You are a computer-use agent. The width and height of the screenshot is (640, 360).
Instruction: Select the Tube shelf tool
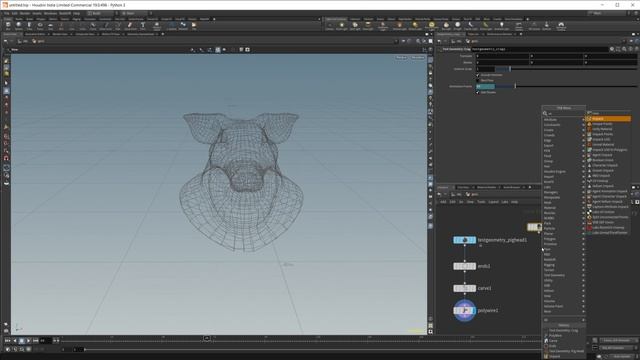click(29, 26)
